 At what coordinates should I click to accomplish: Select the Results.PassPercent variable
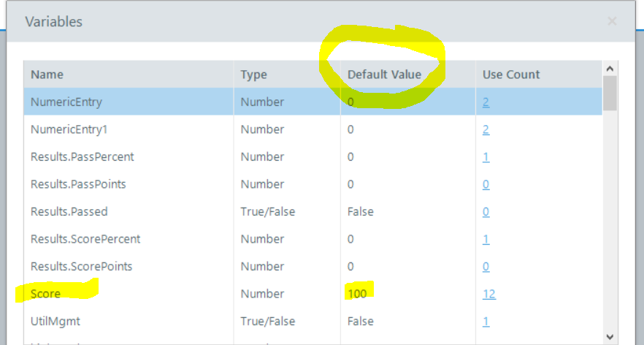click(82, 157)
